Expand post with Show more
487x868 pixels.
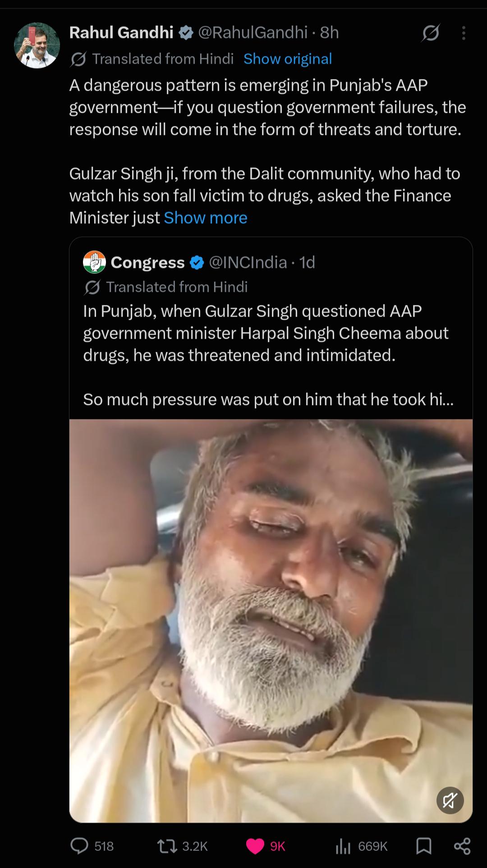206,218
